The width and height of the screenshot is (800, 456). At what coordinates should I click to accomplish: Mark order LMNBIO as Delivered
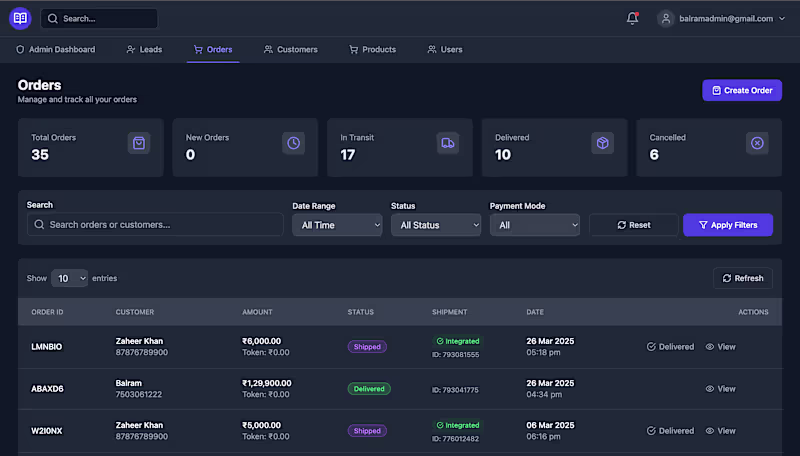670,347
